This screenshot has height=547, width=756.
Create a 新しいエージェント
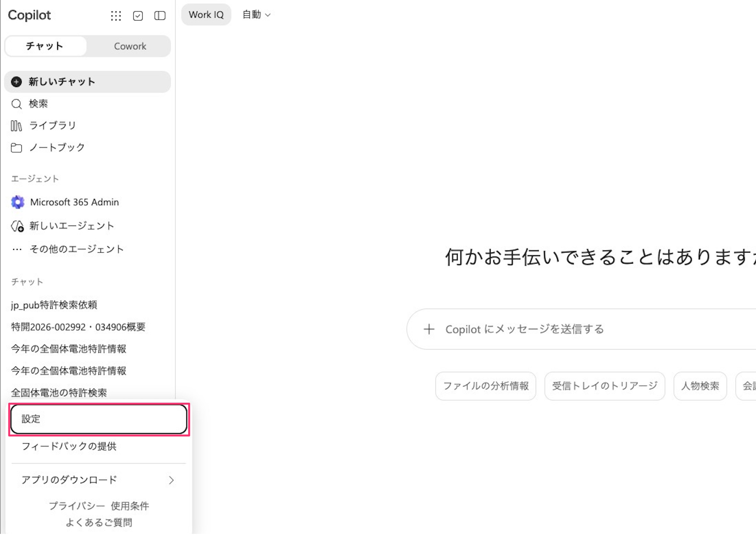[x=87, y=226]
